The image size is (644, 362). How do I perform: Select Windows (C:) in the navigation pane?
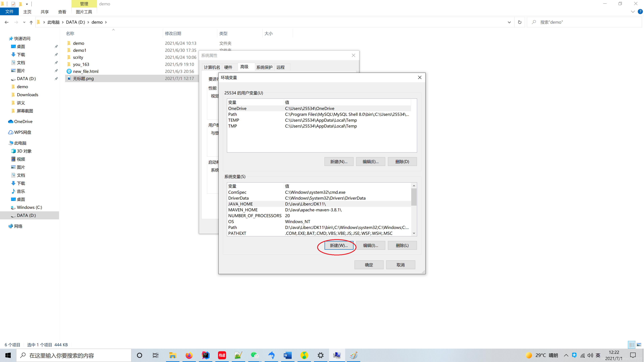click(29, 207)
